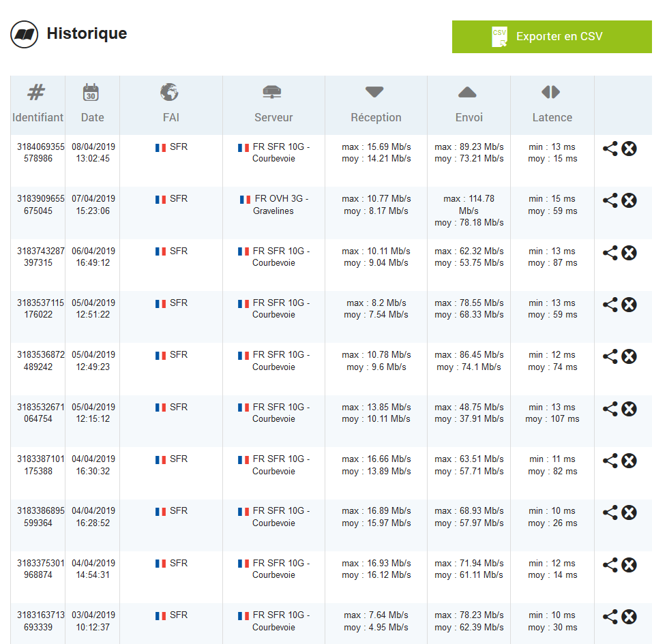The image size is (667, 644).
Task: Share the 06/04/2019 16:49:12 test result
Action: click(610, 253)
